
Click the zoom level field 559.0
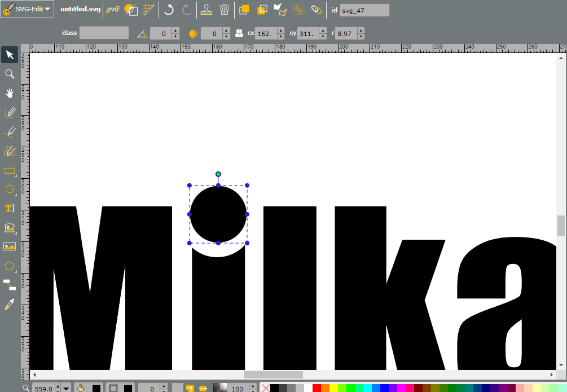pyautogui.click(x=43, y=389)
